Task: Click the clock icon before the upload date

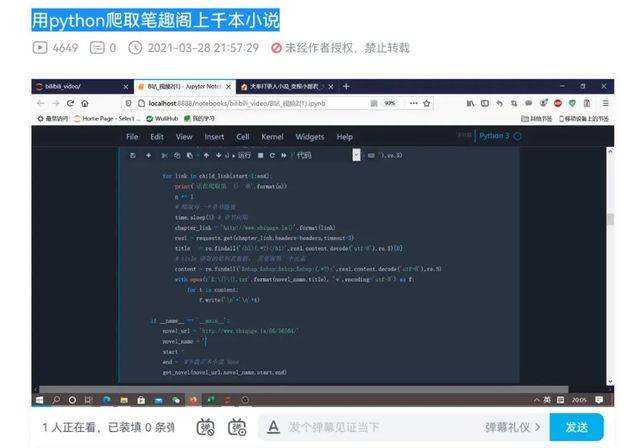Action: point(135,48)
